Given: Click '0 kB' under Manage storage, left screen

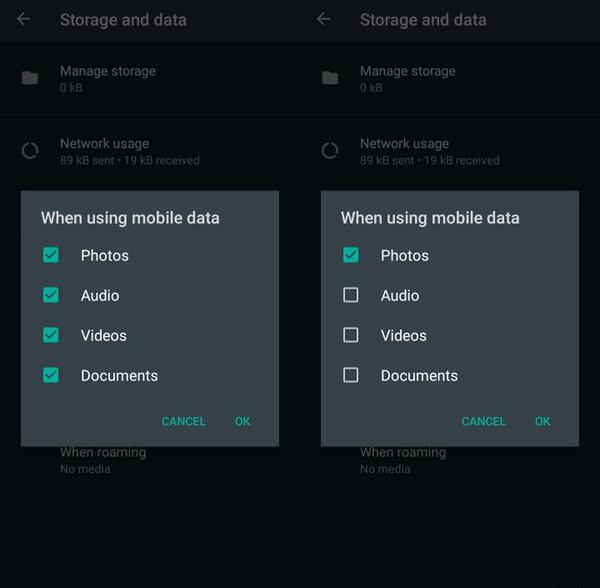Looking at the screenshot, I should (x=71, y=88).
